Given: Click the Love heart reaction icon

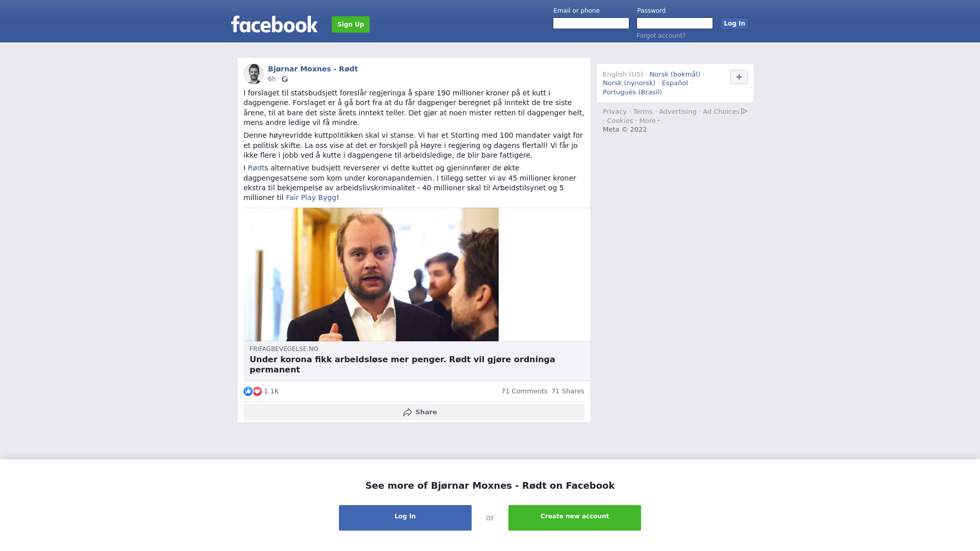Looking at the screenshot, I should (257, 391).
